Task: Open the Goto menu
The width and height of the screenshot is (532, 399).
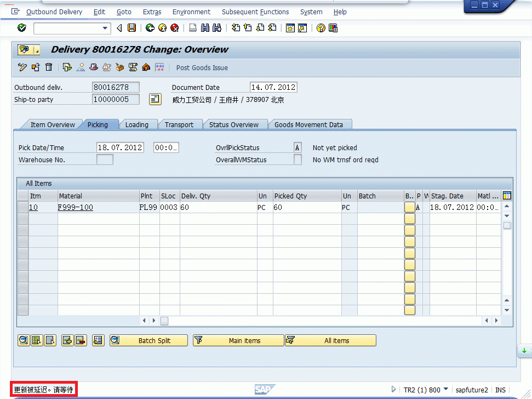Action: click(x=124, y=12)
